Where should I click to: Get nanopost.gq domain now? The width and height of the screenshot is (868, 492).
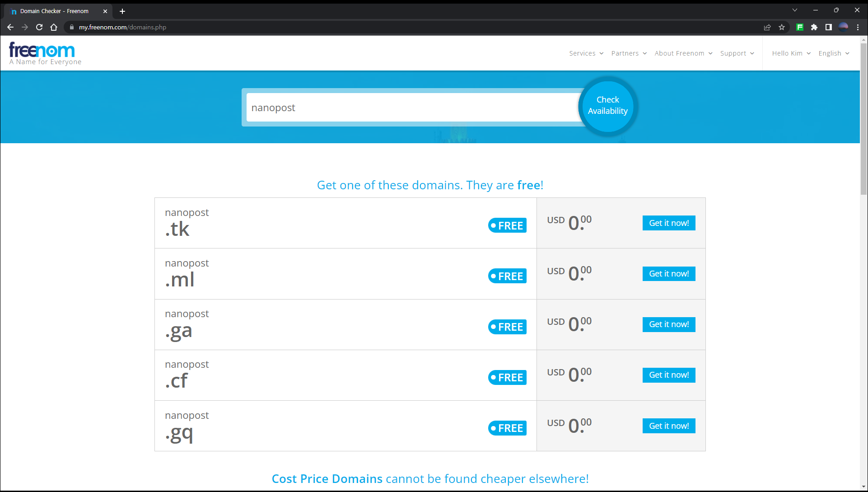tap(668, 426)
